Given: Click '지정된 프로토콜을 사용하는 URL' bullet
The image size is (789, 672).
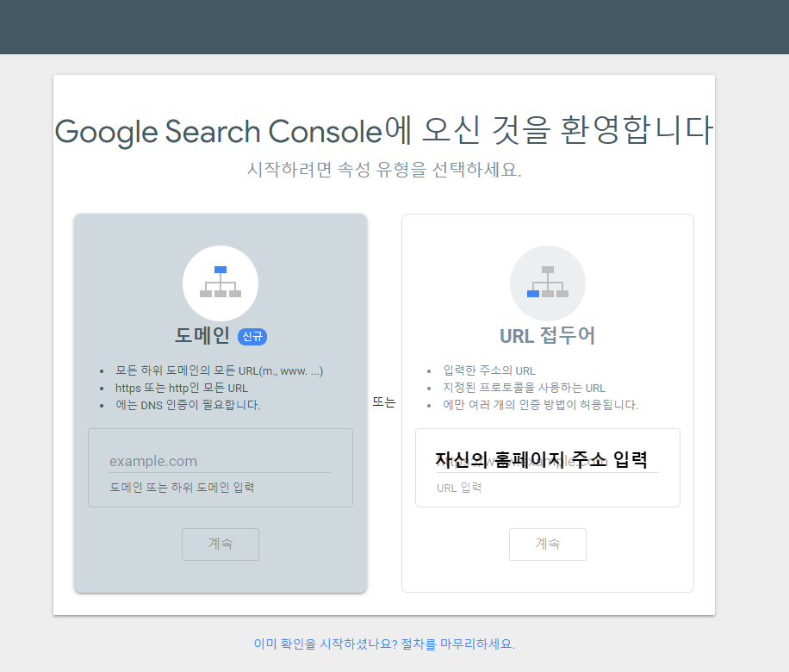Looking at the screenshot, I should coord(524,388).
